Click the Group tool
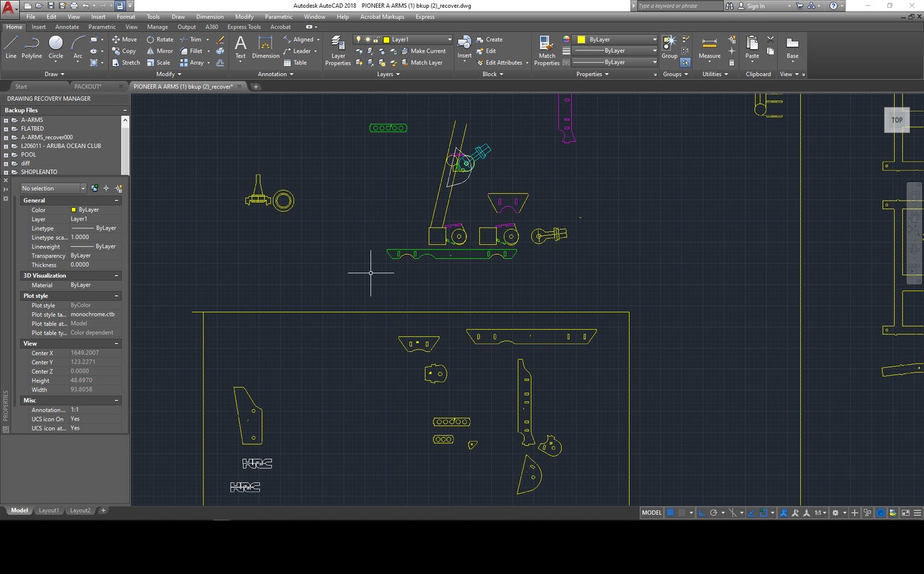Viewport: 924px width, 574px height. click(x=670, y=47)
